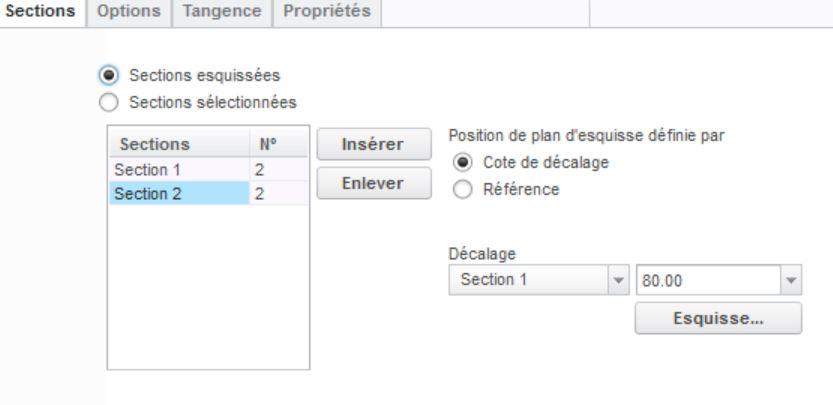Select the Sections tab

(42, 13)
